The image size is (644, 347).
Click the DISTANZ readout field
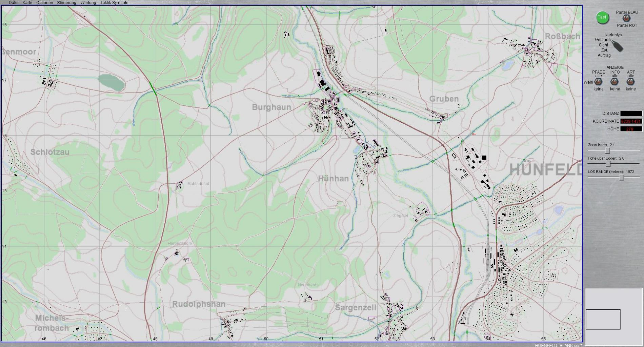pyautogui.click(x=631, y=114)
